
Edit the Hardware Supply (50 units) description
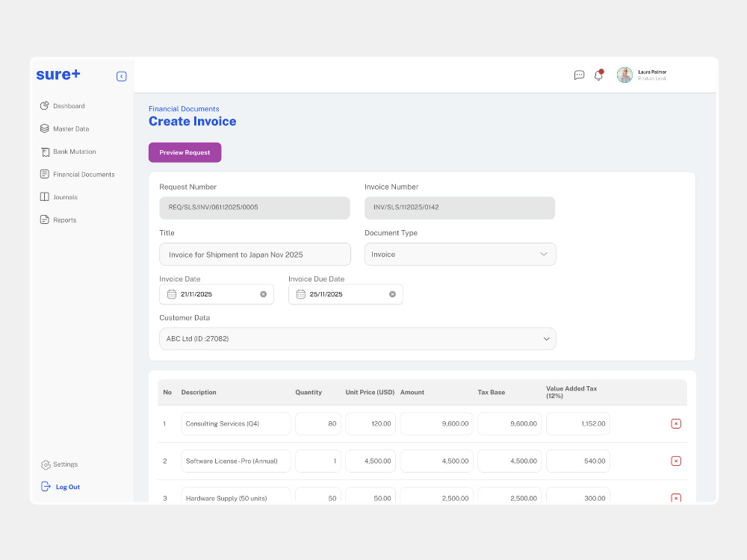236,495
